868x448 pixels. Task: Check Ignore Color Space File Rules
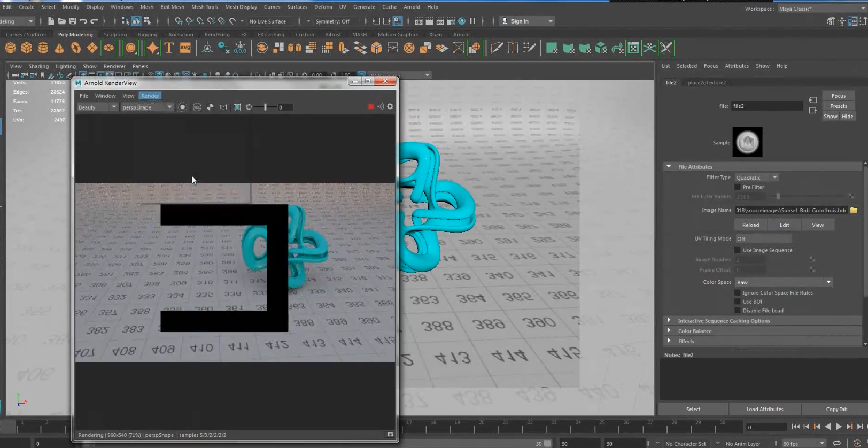tap(738, 293)
